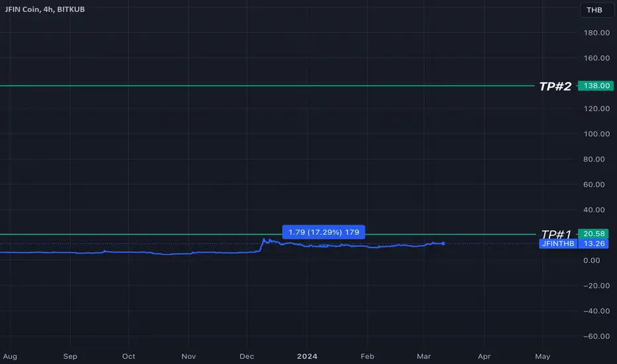Click the 138.00 price tag
This screenshot has width=617, height=364.
596,86
